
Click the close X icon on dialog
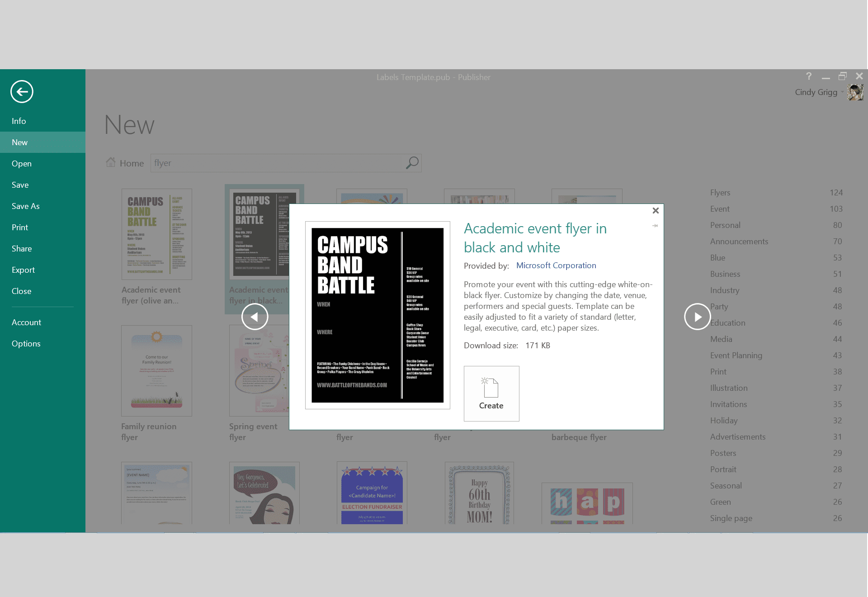pos(655,210)
